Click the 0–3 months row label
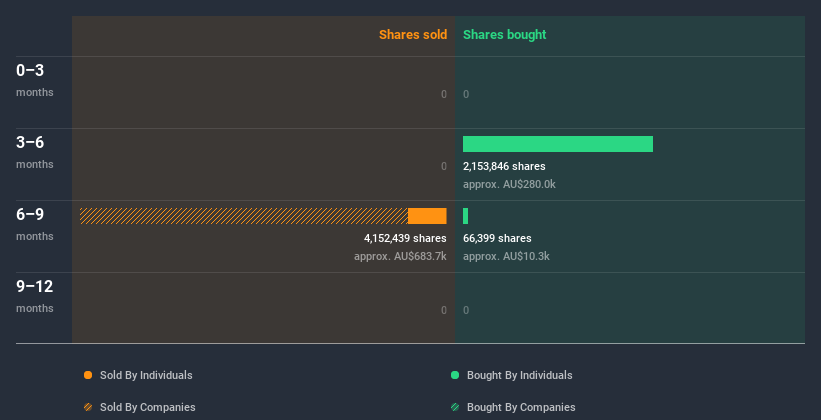This screenshot has height=420, width=821. pos(35,80)
